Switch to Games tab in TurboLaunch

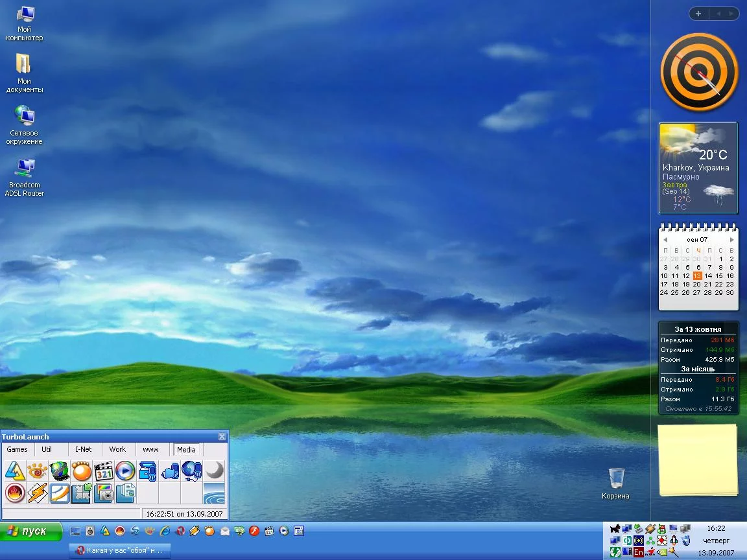pos(17,449)
